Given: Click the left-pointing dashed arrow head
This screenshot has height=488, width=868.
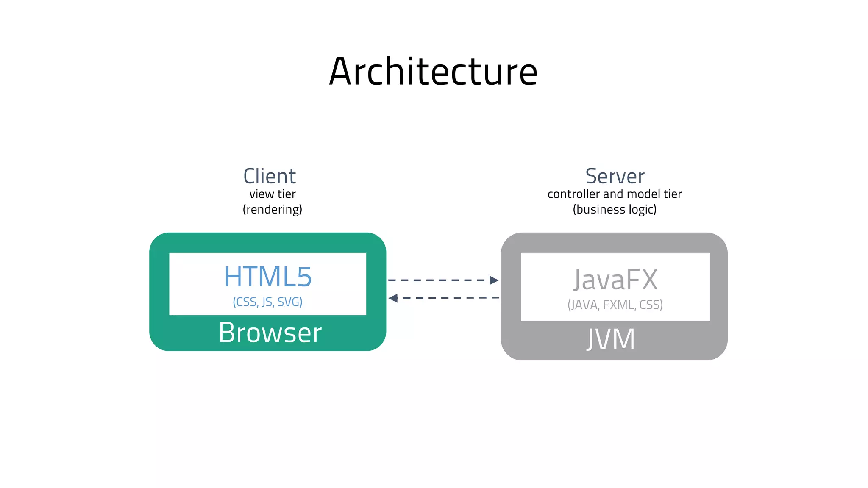Looking at the screenshot, I should click(393, 298).
